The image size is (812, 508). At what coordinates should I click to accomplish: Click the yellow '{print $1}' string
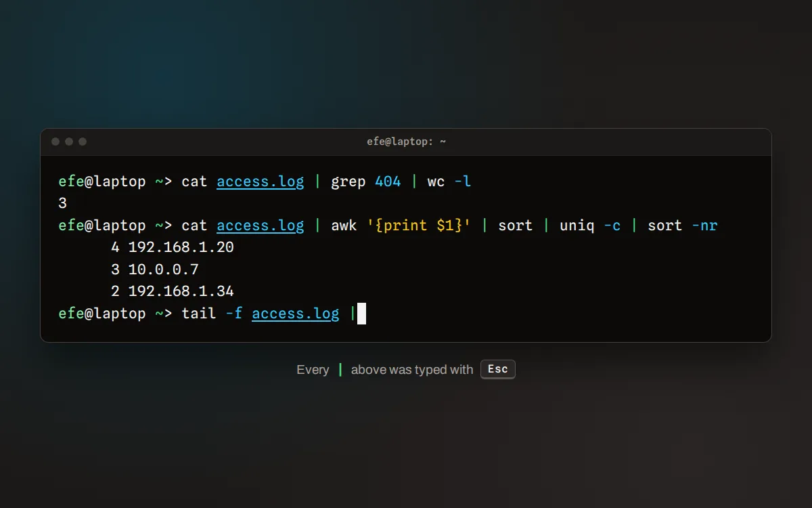tap(419, 226)
